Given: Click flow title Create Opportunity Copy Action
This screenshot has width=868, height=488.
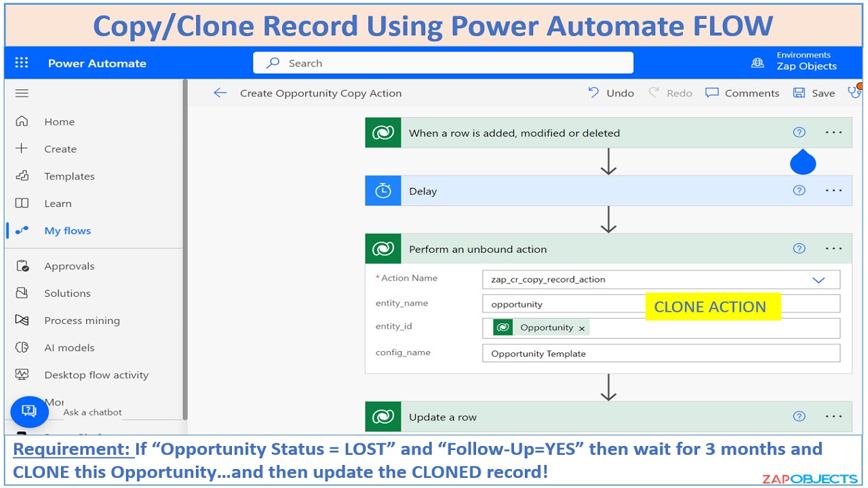Looking at the screenshot, I should (321, 94).
